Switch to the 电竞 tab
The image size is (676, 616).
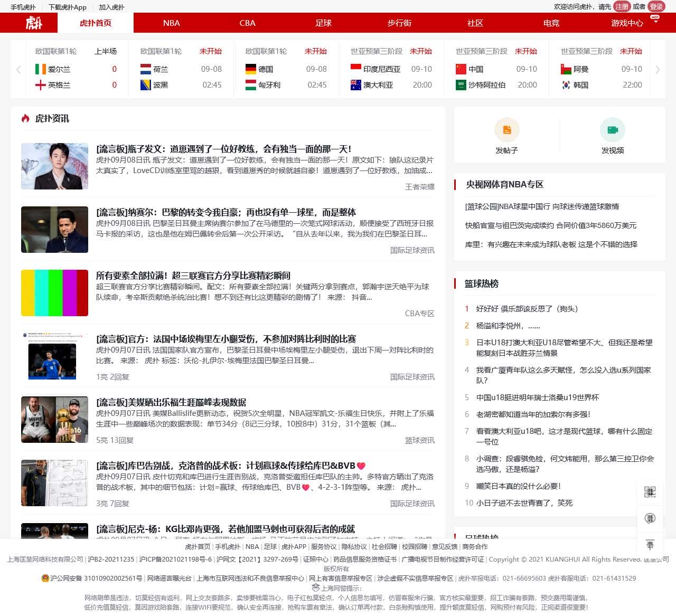click(x=551, y=23)
